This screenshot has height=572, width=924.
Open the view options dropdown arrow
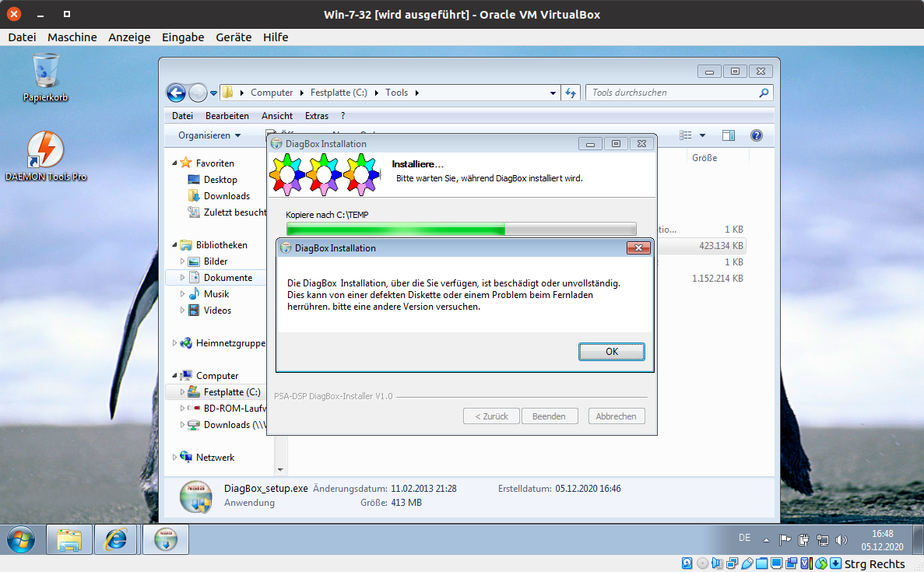[702, 135]
